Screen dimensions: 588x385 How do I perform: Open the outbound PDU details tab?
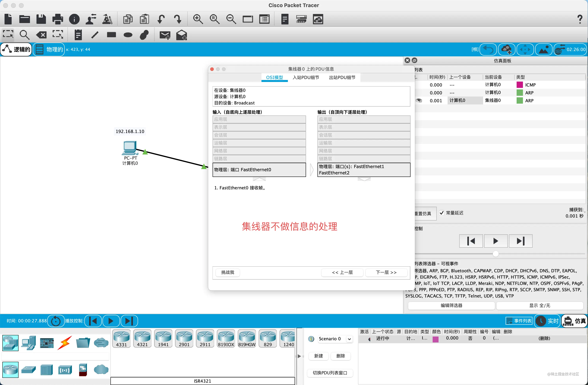click(342, 77)
